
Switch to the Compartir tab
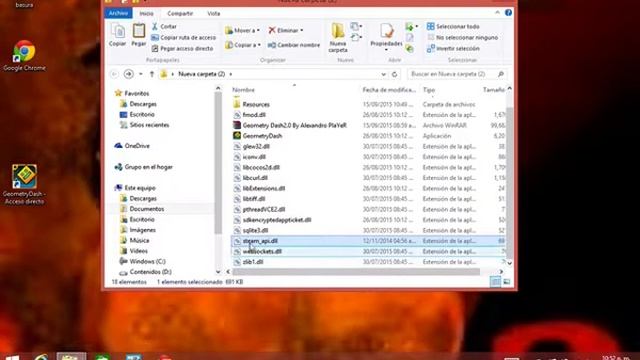tap(180, 13)
